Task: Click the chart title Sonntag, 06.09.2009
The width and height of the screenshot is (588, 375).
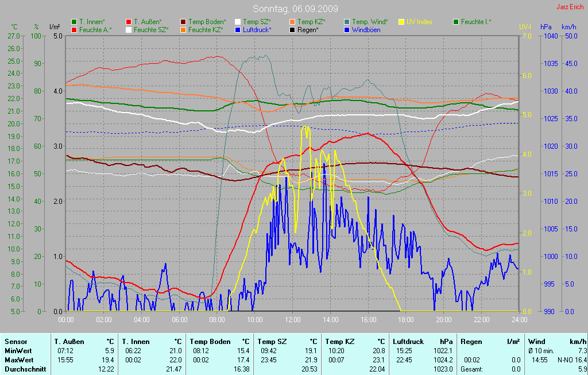Action: [295, 9]
